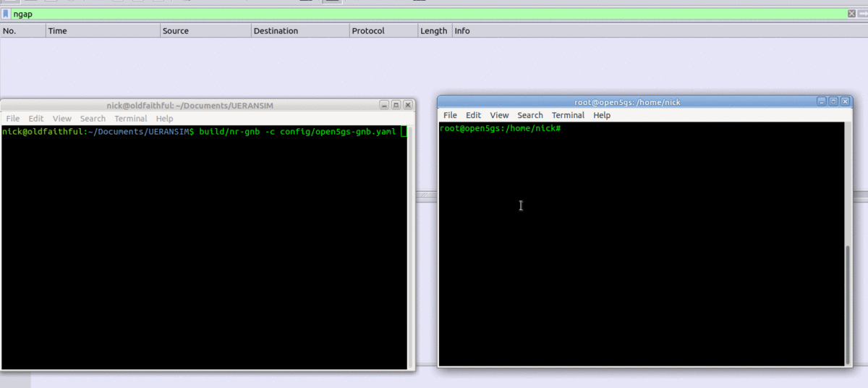Close the root@open5gs terminal window

(845, 102)
